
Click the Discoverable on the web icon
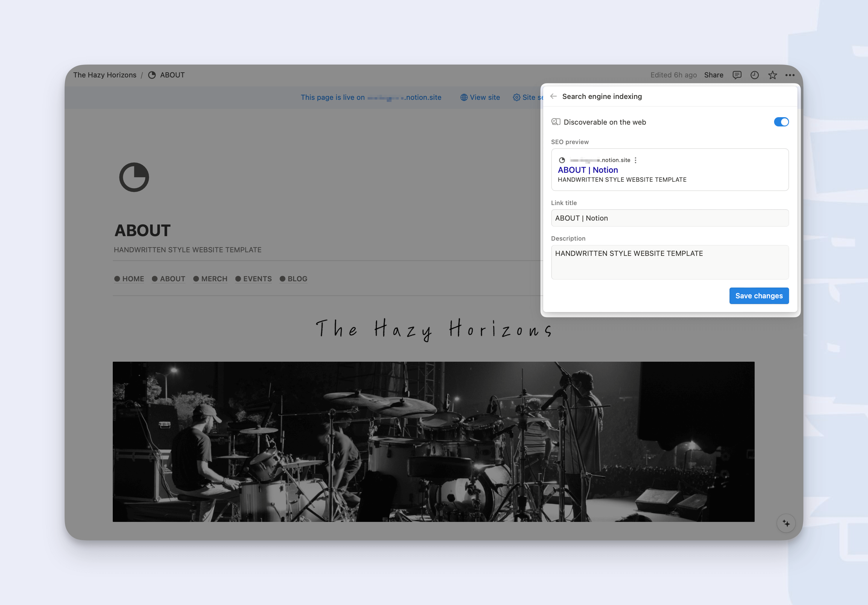(556, 122)
